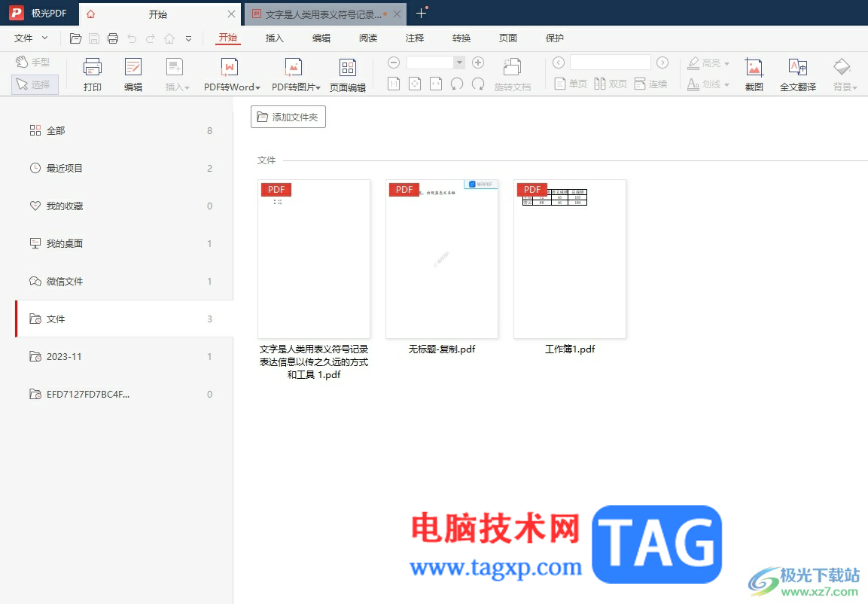Expand the zoom percentage combo box
The height and width of the screenshot is (604, 868).
pyautogui.click(x=459, y=63)
